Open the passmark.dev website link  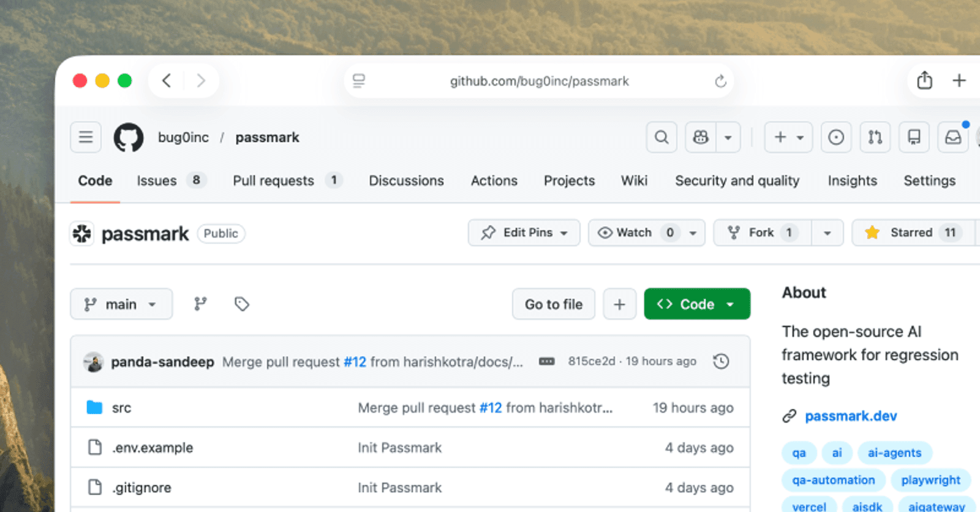851,416
